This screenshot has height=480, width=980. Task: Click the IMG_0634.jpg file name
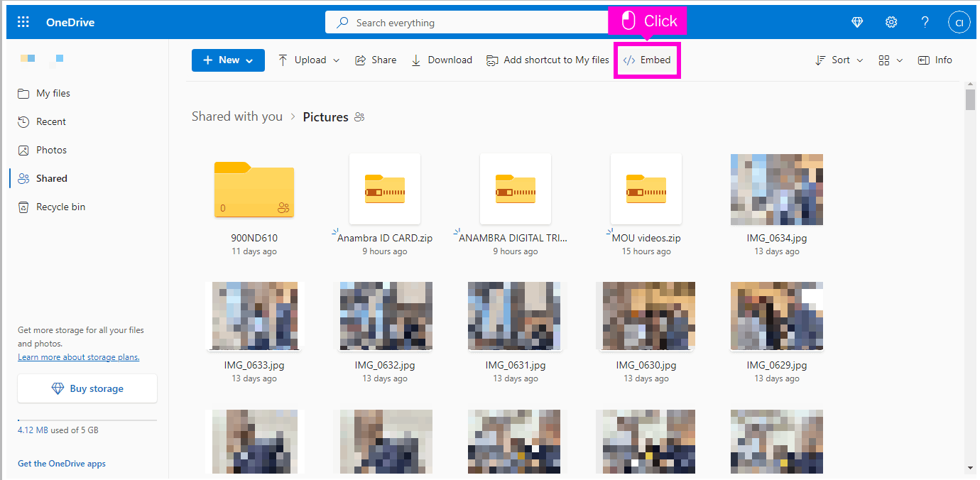[x=777, y=239]
